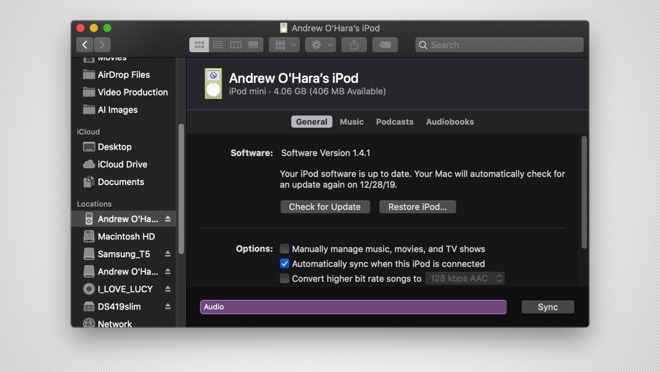
Task: Click the Andrew O'Hara's iPod device name
Action: [x=294, y=78]
